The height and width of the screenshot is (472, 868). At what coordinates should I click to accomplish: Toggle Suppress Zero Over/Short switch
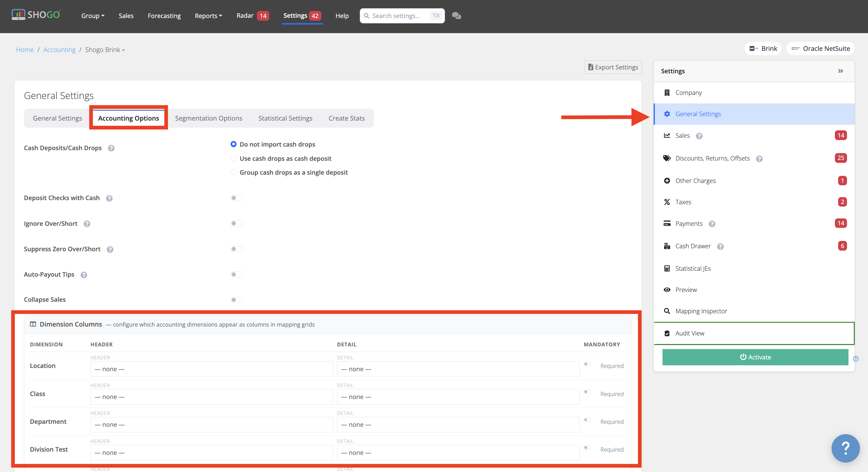click(237, 249)
